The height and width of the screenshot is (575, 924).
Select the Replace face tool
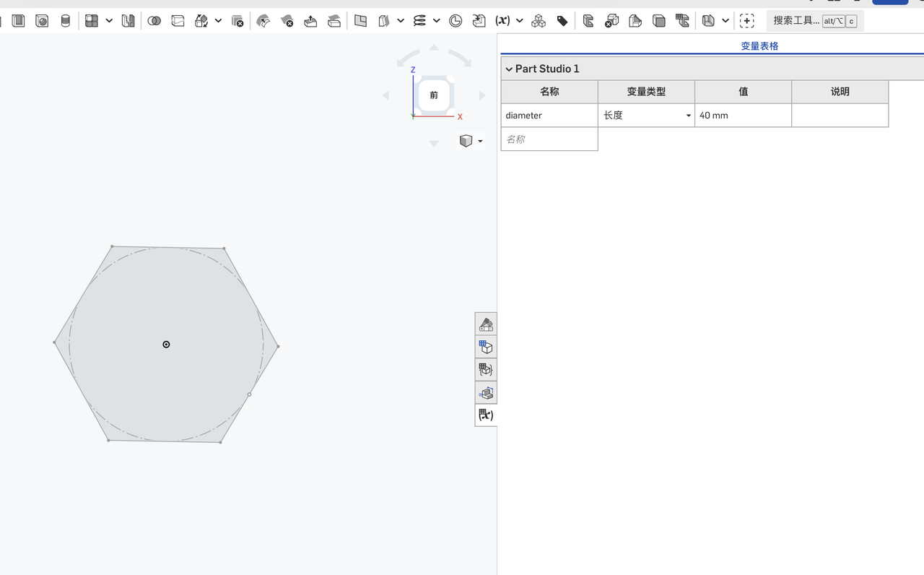point(334,21)
